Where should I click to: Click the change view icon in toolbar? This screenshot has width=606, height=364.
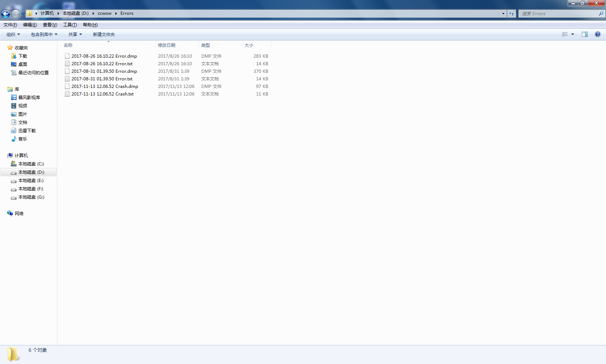pyautogui.click(x=565, y=34)
